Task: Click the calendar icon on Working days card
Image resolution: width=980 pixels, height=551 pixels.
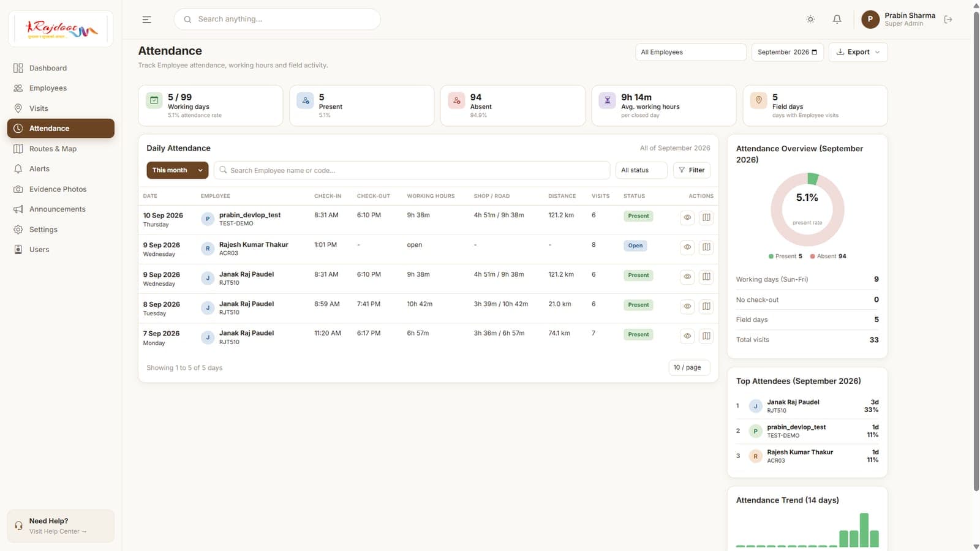Action: click(x=154, y=100)
